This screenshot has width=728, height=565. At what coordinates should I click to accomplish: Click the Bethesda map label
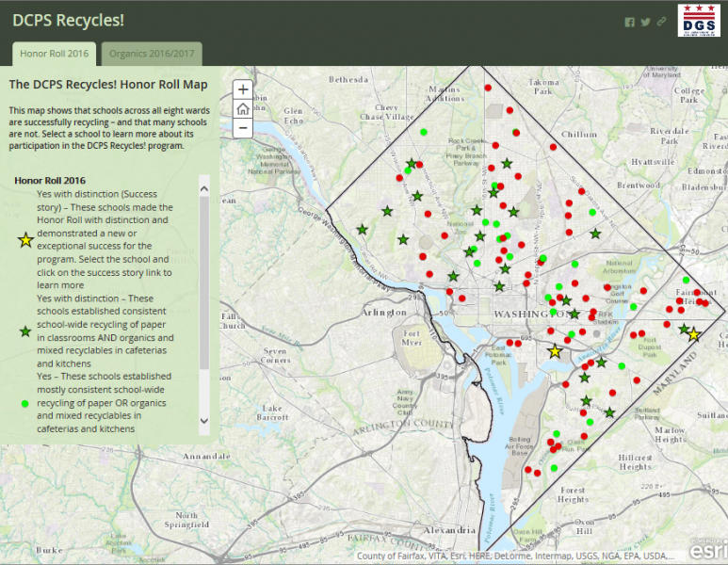coord(348,79)
